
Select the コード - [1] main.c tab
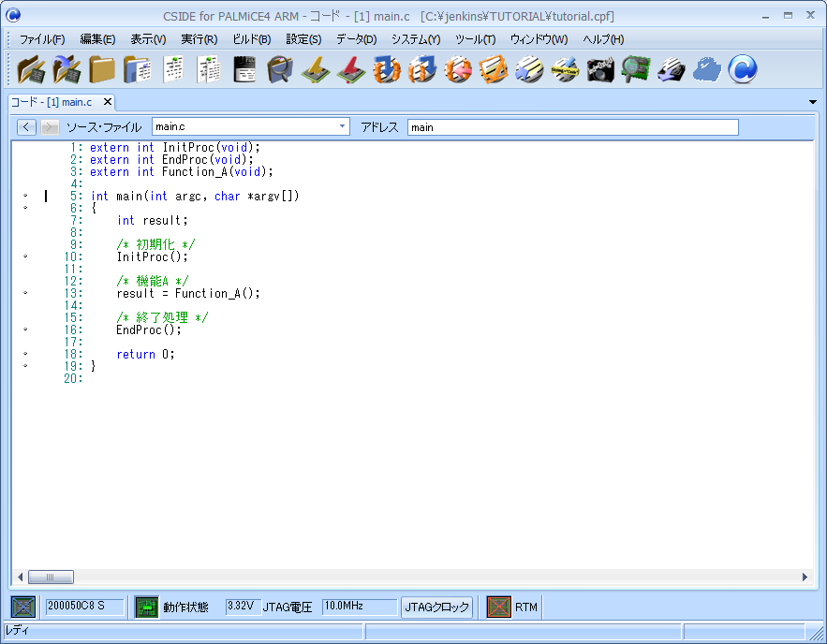point(52,102)
